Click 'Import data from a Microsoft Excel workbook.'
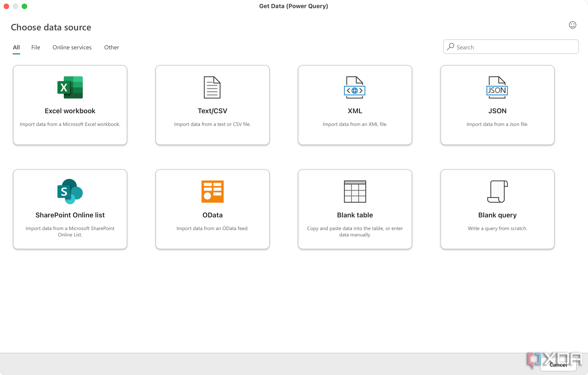This screenshot has width=588, height=375. pos(70,124)
